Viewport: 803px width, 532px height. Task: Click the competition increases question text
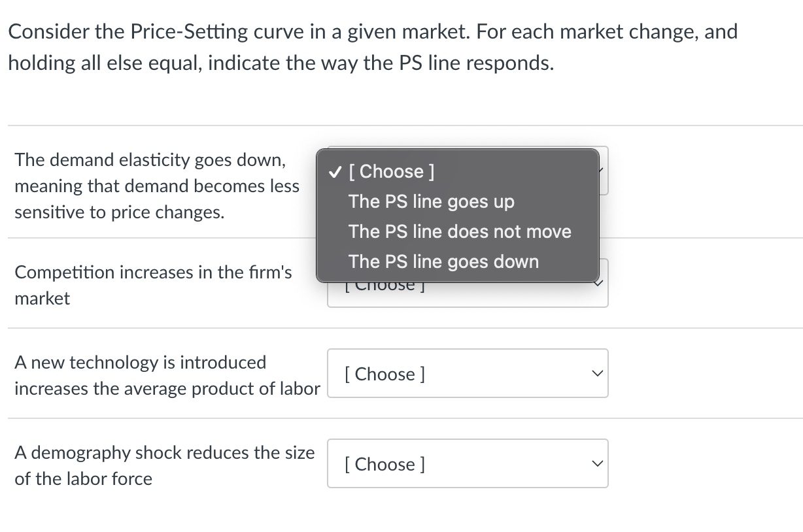click(153, 285)
